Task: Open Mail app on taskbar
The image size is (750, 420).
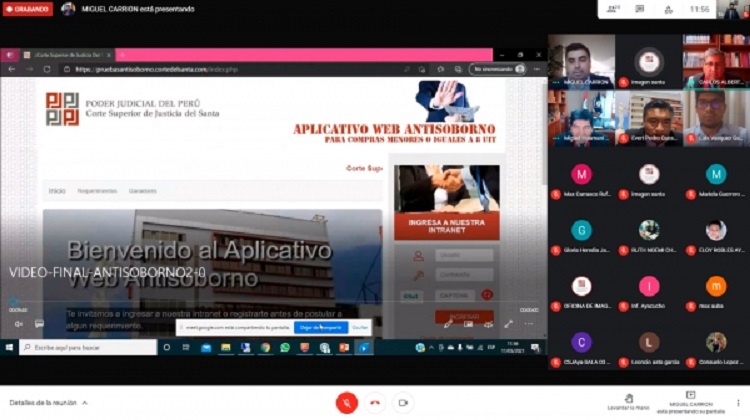Action: (x=206, y=348)
